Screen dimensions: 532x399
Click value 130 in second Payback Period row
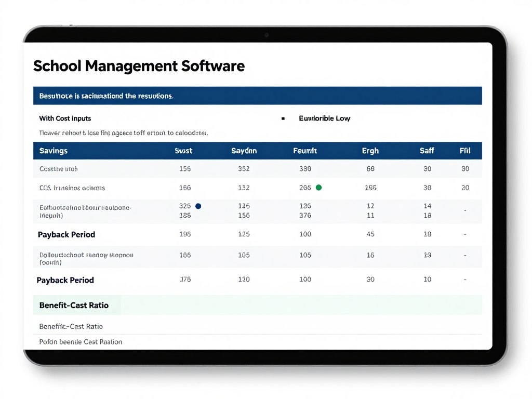tap(244, 279)
